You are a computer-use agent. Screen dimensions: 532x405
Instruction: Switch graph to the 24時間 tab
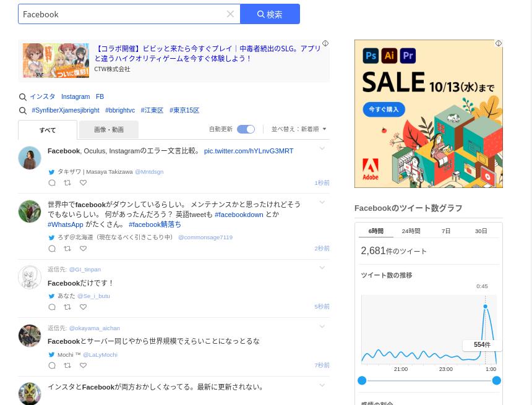[411, 231]
